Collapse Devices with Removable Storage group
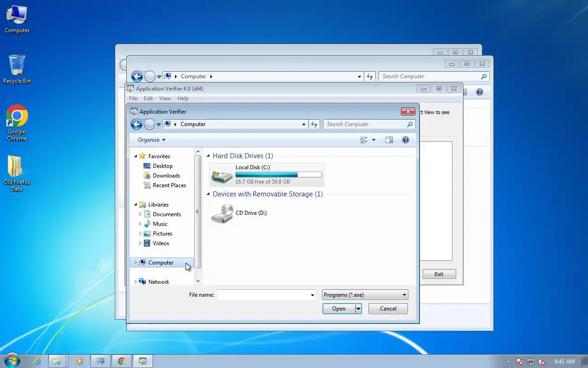588x368 pixels. point(209,194)
